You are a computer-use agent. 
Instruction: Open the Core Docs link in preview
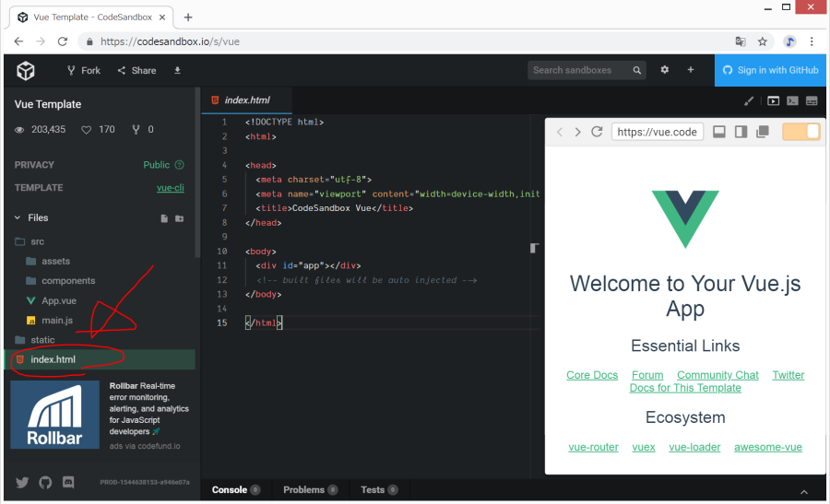click(592, 375)
